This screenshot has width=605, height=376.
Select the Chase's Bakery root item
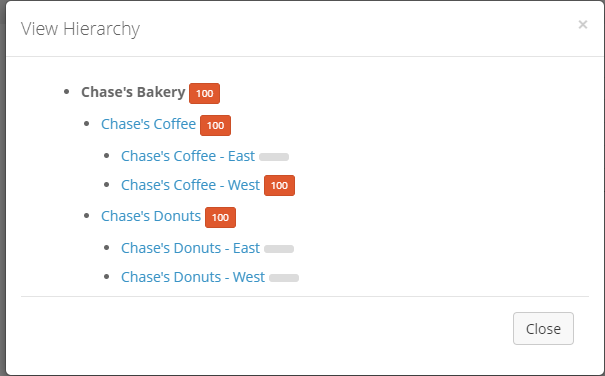point(133,92)
